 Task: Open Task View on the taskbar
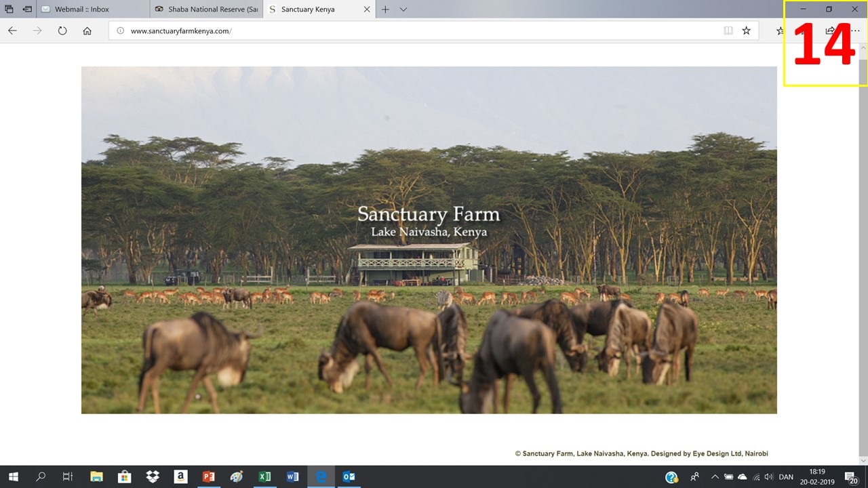click(x=68, y=477)
